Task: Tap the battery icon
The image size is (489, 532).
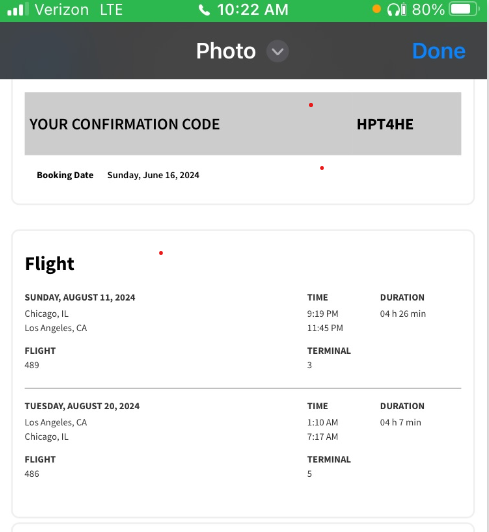Action: click(464, 10)
